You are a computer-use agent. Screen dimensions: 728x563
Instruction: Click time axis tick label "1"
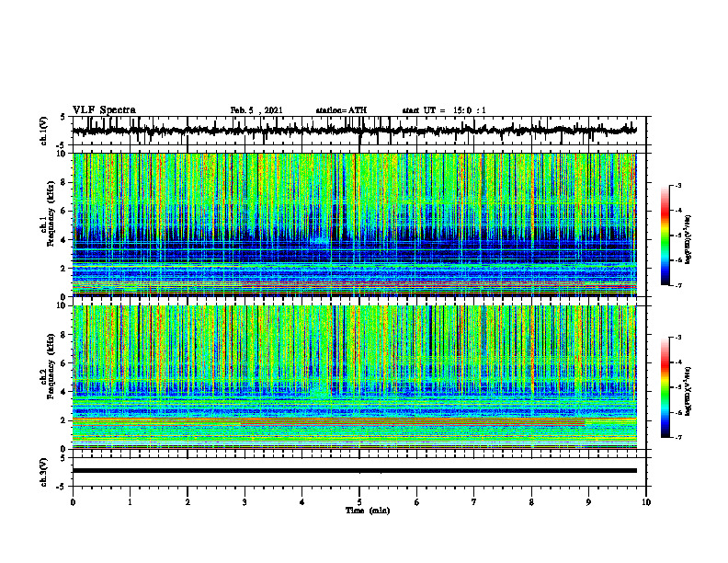pyautogui.click(x=130, y=502)
